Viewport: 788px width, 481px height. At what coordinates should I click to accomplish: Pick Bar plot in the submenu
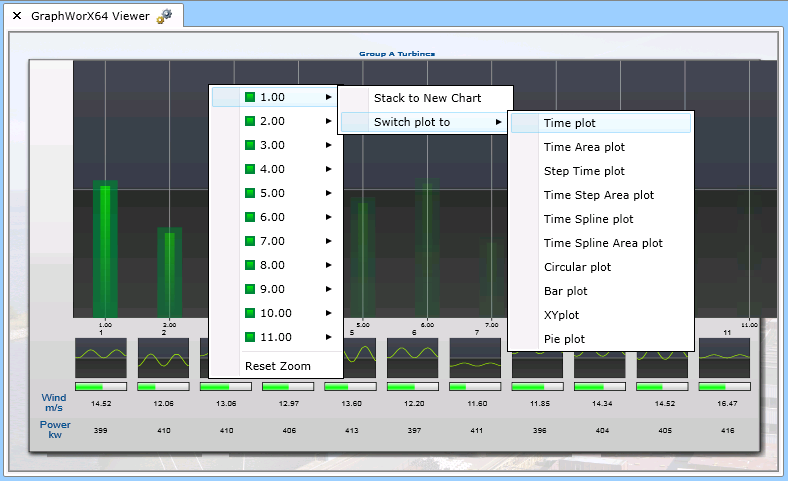(x=566, y=291)
